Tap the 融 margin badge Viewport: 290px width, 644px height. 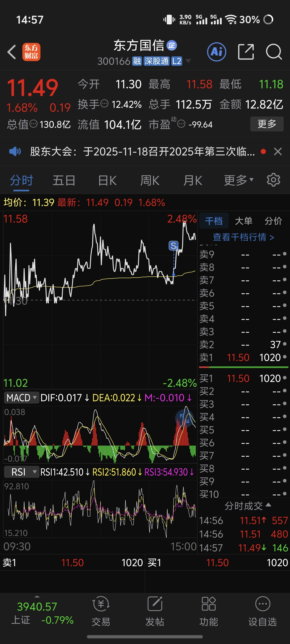(137, 61)
